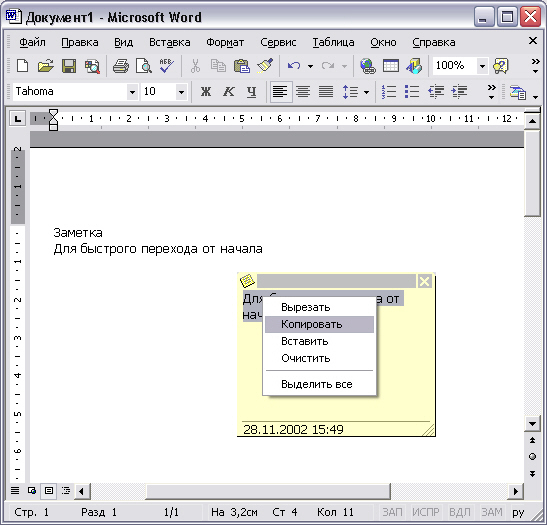Expand the 100% zoom dropdown

click(482, 66)
